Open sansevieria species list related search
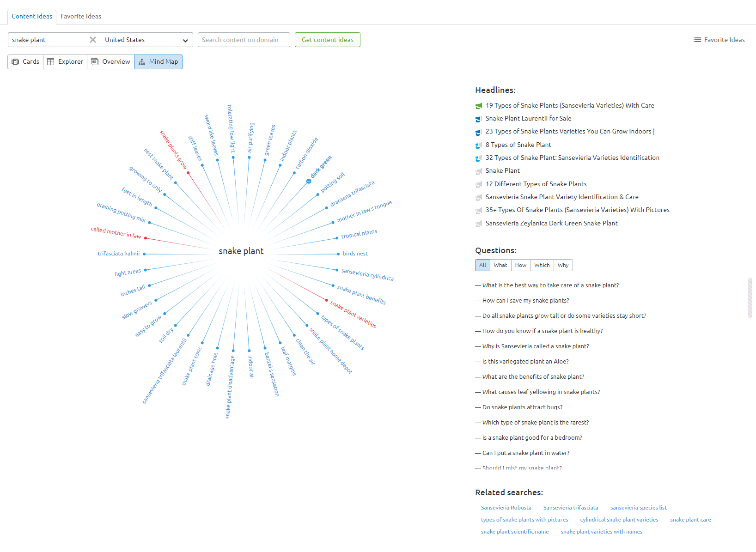This screenshot has height=552, width=756. 639,508
